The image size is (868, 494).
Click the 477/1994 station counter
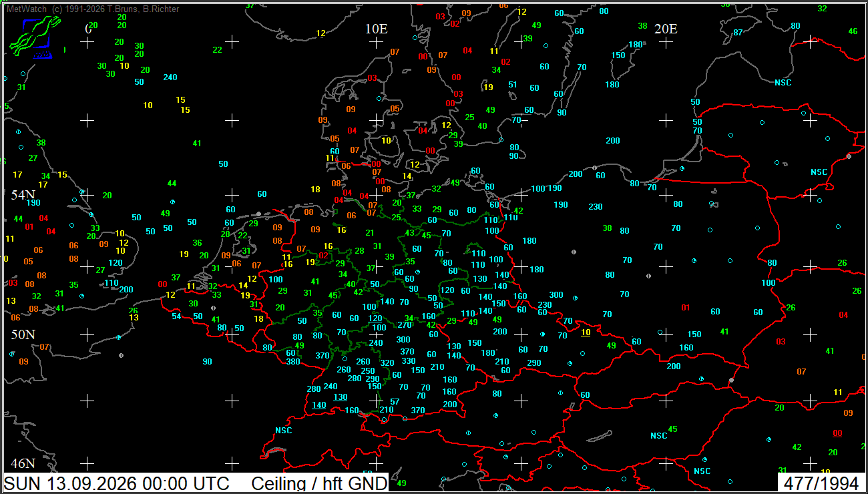(x=821, y=484)
